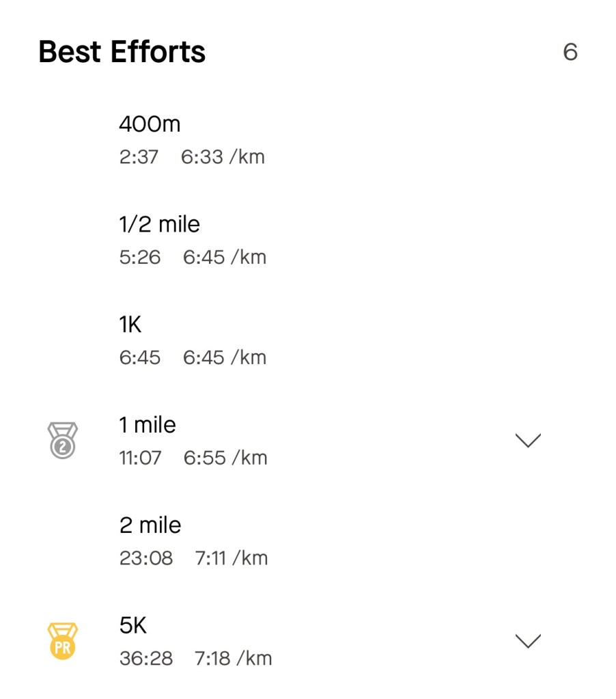Click the 2 mile time 23:08
Image resolution: width=616 pixels, height=699 pixels.
point(146,558)
